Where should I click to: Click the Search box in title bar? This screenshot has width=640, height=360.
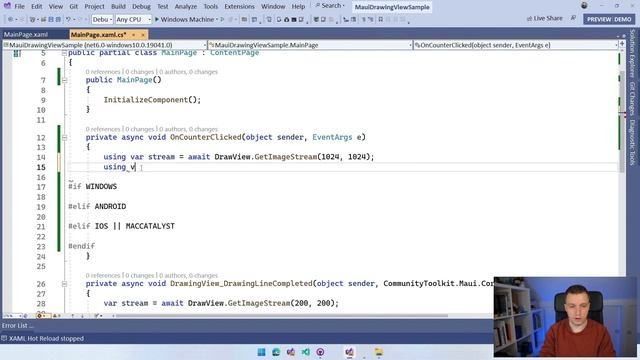tap(330, 6)
